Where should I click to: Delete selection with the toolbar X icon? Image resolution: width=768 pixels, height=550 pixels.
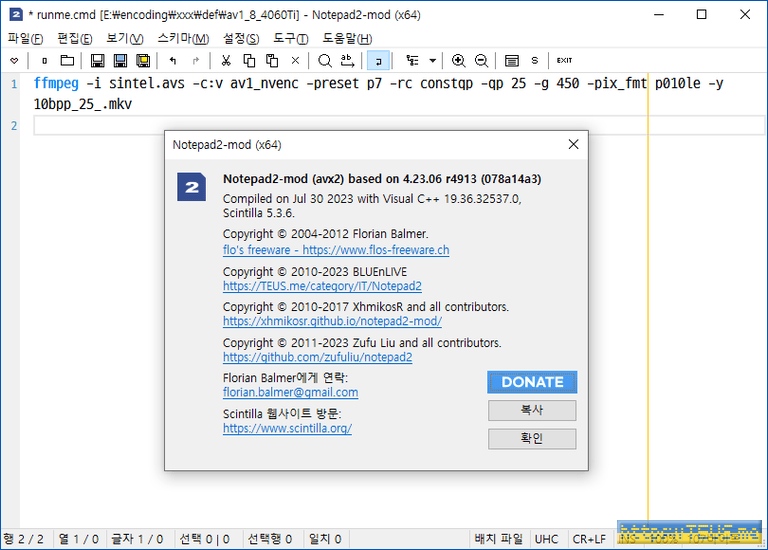[295, 61]
